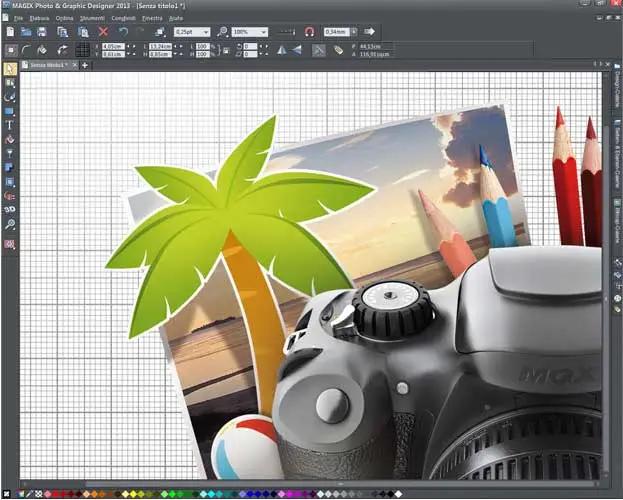Select the Bevel tool
This screenshot has height=500, width=623.
tap(10, 182)
